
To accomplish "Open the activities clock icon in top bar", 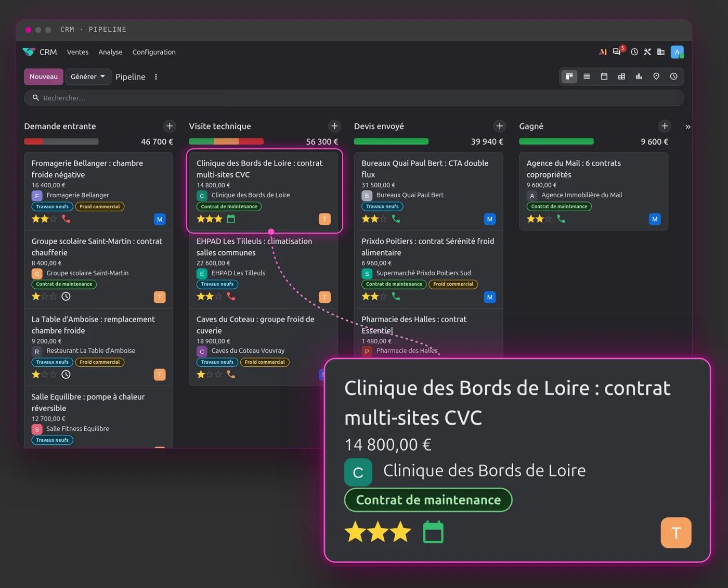I will pos(634,52).
